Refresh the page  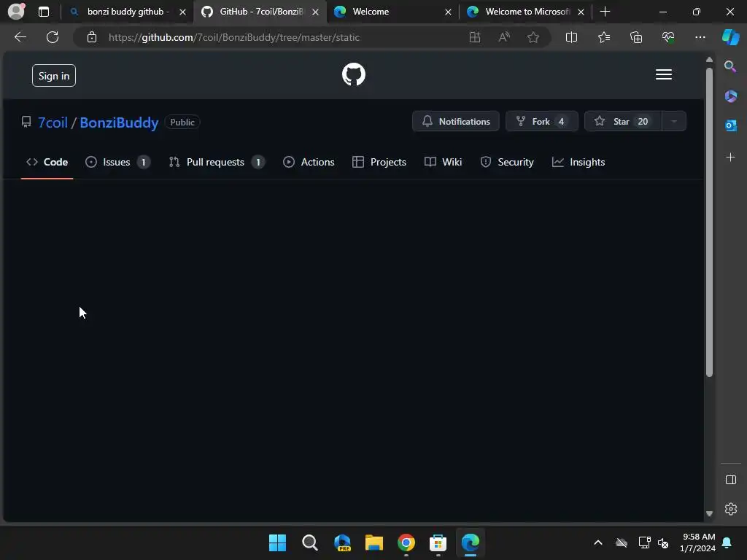tap(53, 37)
